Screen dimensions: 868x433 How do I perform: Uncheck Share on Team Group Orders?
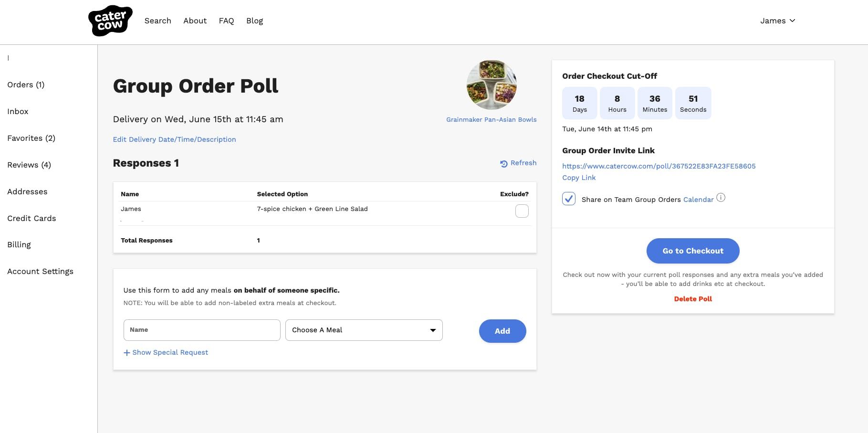coord(568,199)
